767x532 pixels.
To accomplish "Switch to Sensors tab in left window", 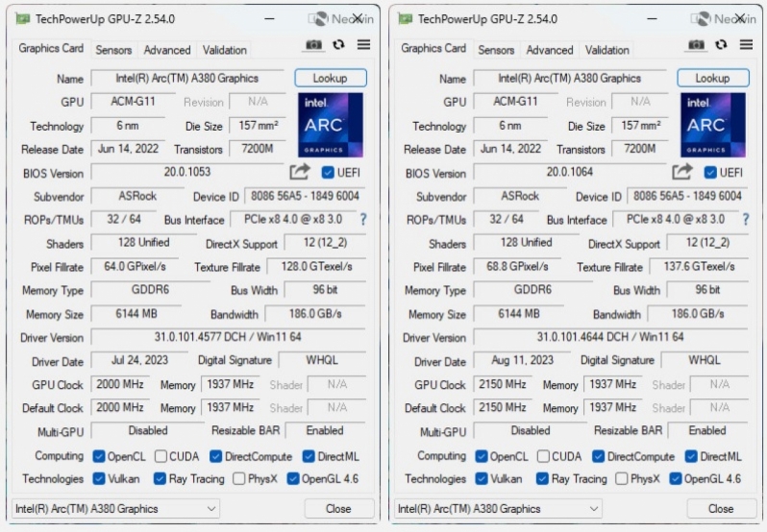I will (x=113, y=50).
